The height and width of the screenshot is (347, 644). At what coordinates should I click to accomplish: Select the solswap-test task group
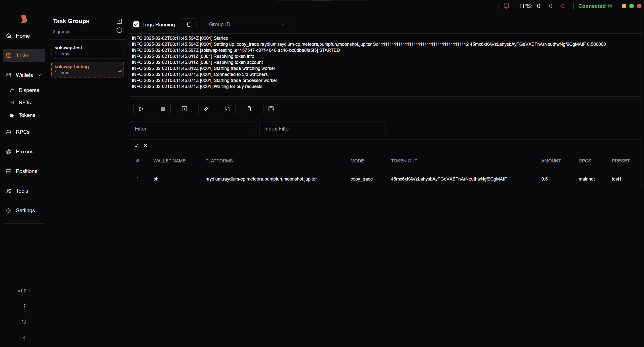(87, 51)
